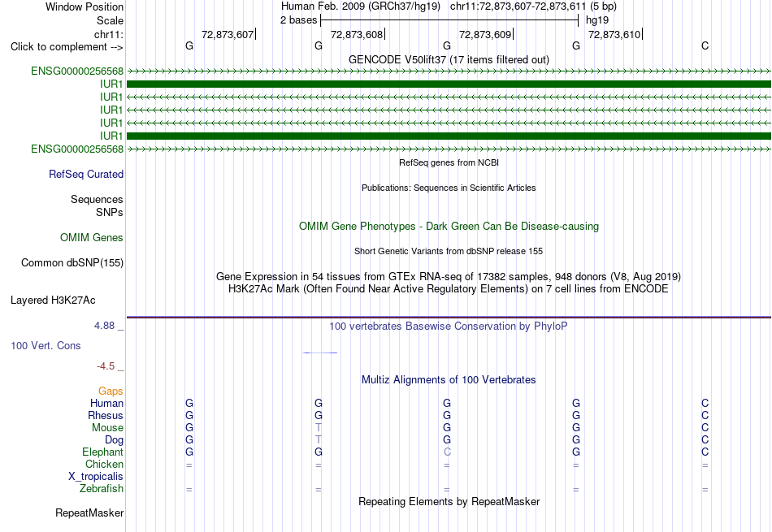This screenshot has width=772, height=532.
Task: Click the Chicken species label
Action: 104,464
